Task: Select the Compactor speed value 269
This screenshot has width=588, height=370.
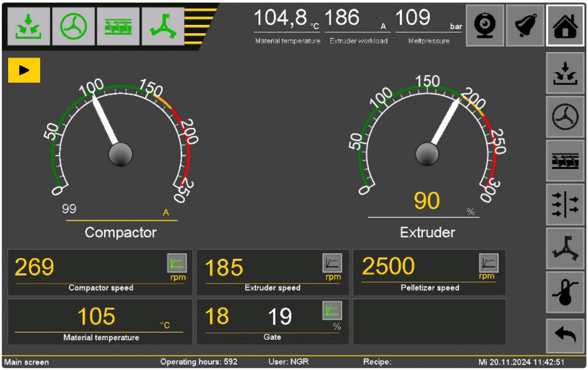Action: (34, 267)
